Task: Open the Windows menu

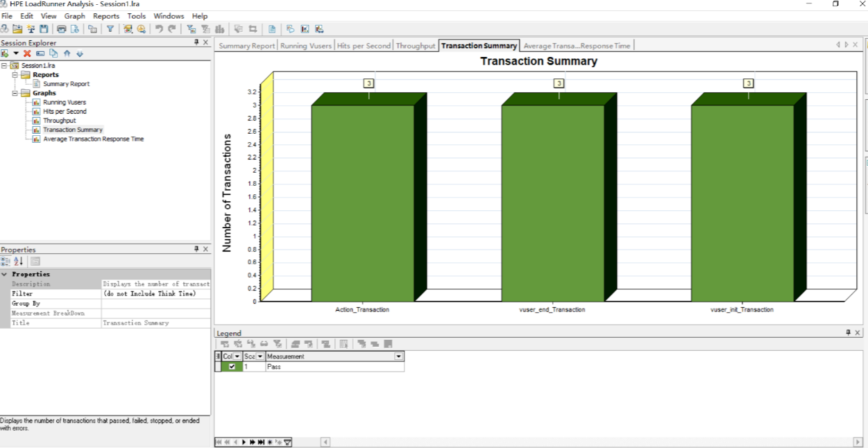Action: (169, 16)
